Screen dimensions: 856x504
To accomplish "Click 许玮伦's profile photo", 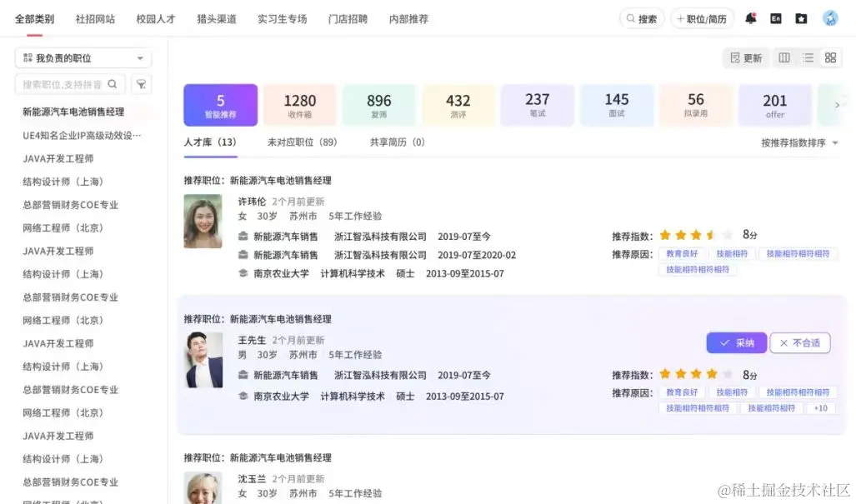I will 203,221.
